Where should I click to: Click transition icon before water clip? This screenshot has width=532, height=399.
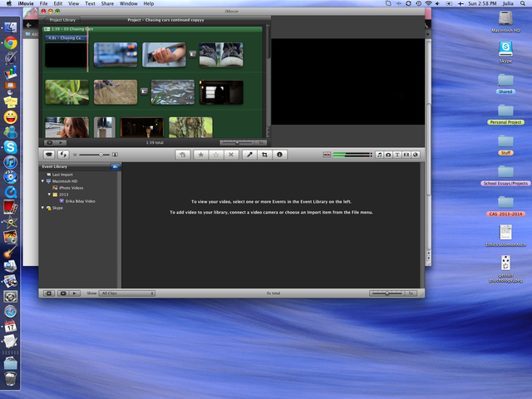point(144,91)
